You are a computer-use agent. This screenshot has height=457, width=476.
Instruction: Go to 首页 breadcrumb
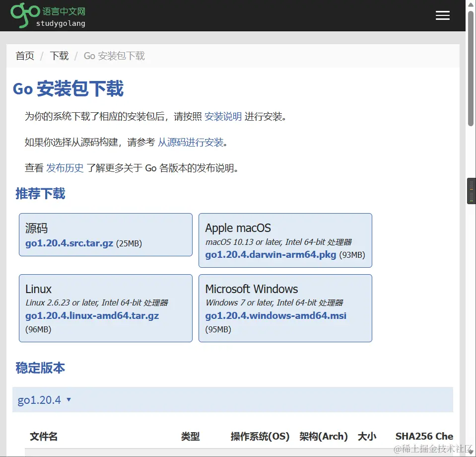point(25,56)
